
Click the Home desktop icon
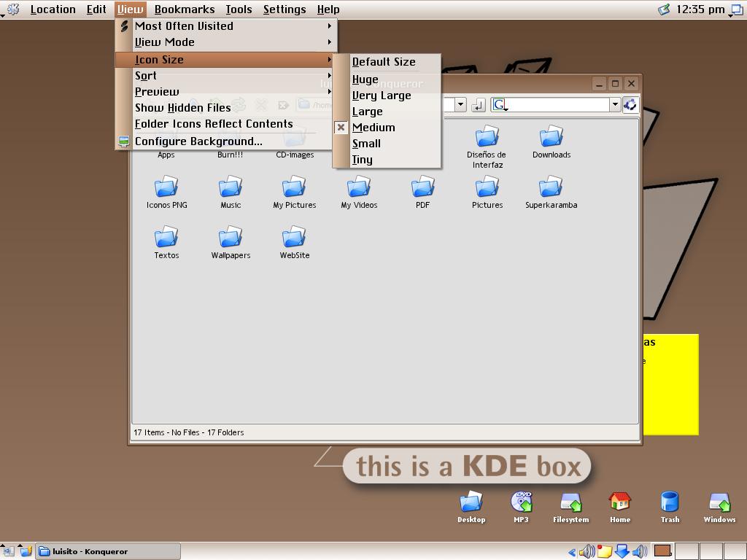point(620,507)
